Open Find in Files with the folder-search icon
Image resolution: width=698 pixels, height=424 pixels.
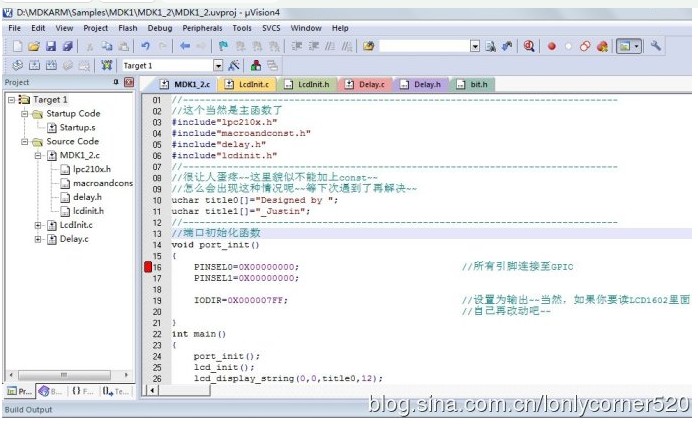point(368,46)
